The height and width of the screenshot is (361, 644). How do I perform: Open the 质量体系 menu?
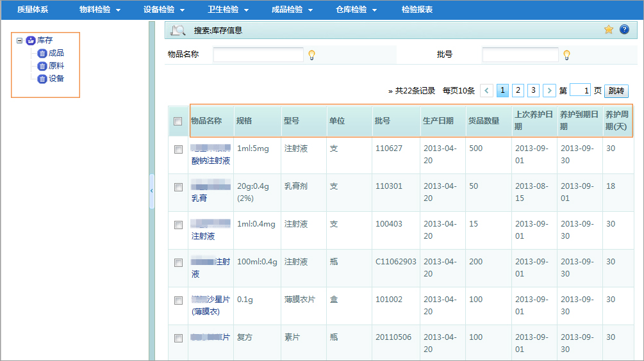click(33, 10)
